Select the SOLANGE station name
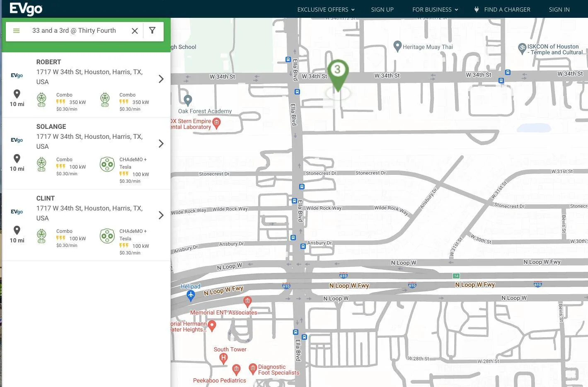The height and width of the screenshot is (387, 588). coord(51,127)
